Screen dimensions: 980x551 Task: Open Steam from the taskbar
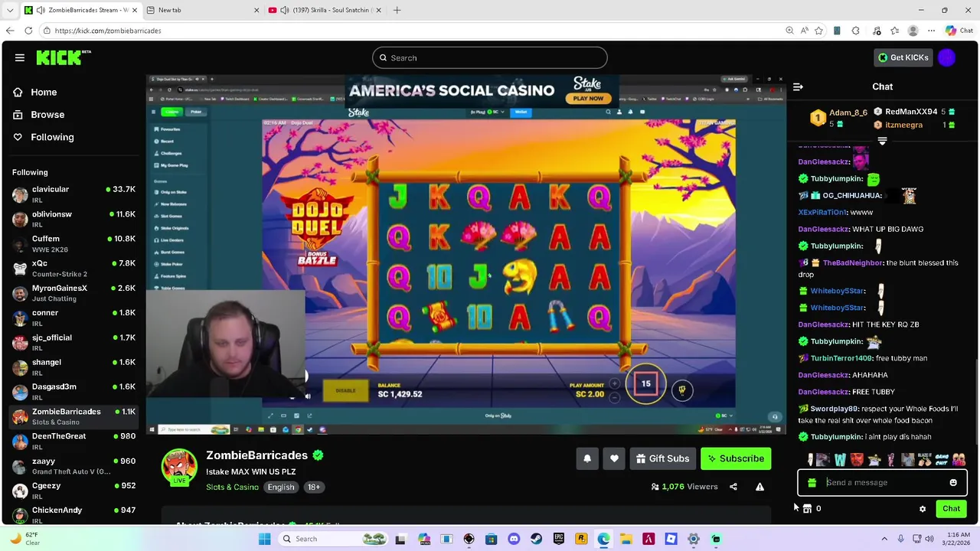536,539
